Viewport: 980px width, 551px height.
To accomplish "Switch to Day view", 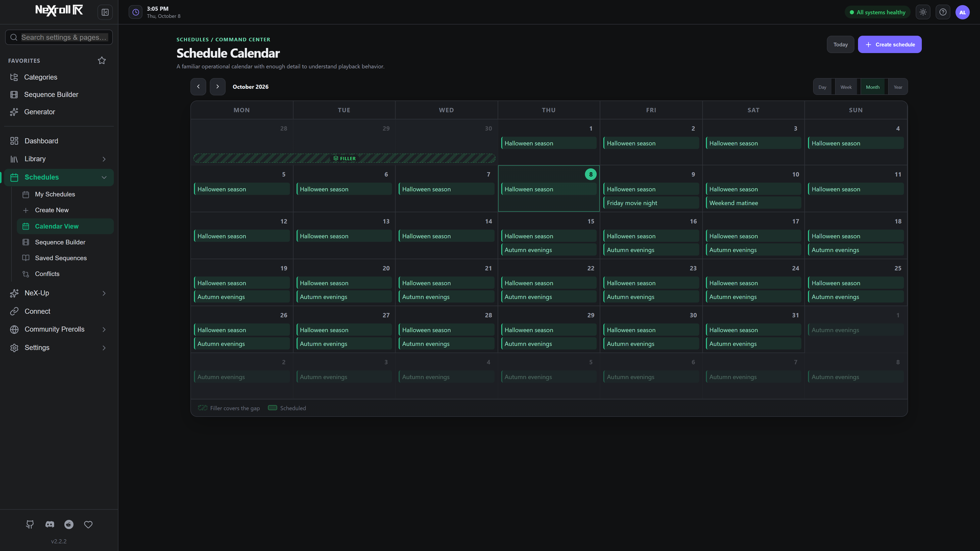I will tap(822, 87).
